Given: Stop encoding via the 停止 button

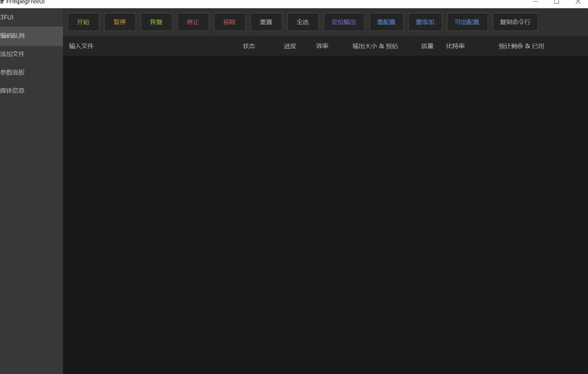Looking at the screenshot, I should [x=193, y=21].
